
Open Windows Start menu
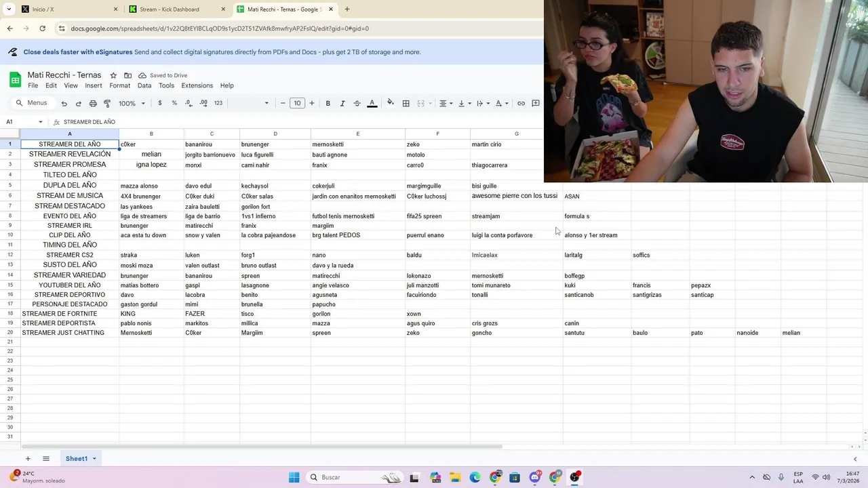coord(294,477)
